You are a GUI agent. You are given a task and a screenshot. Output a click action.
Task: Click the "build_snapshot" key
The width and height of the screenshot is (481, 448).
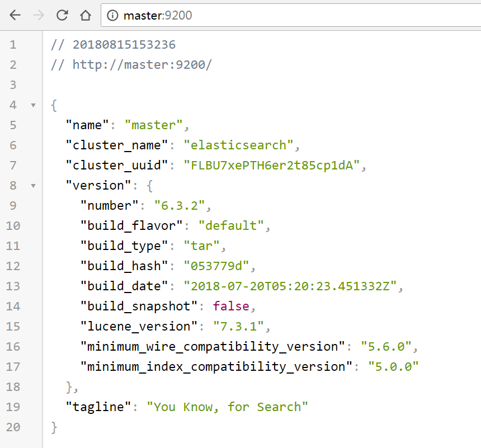tap(139, 306)
